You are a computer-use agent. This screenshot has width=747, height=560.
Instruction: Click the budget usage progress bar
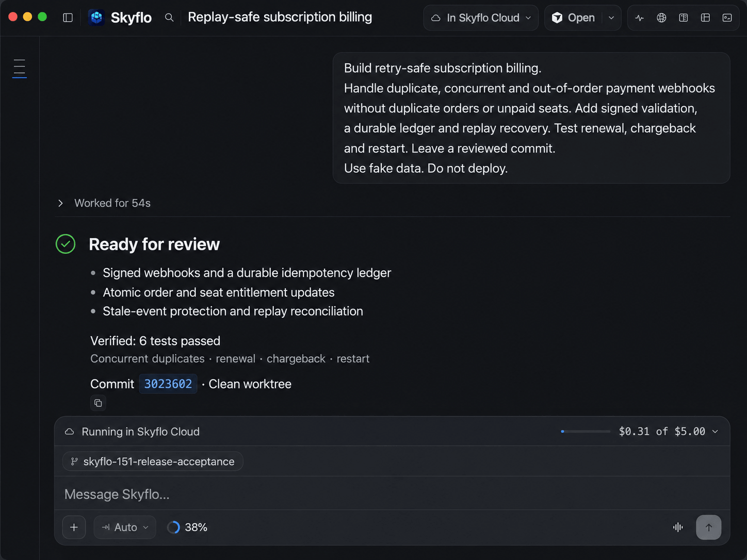[x=586, y=432]
